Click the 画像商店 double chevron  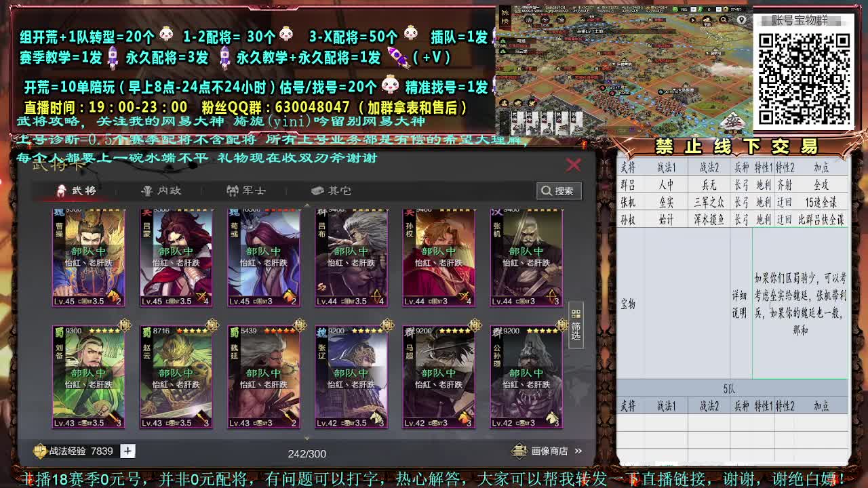pos(578,451)
